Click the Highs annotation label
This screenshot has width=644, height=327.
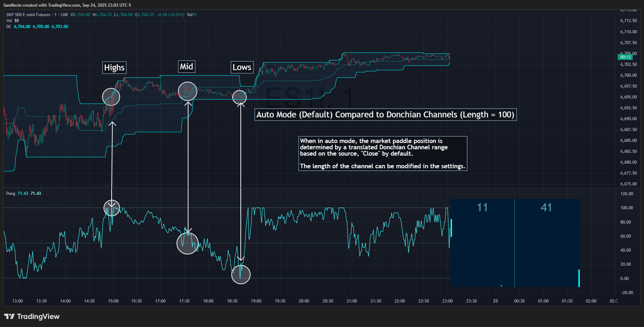point(114,68)
